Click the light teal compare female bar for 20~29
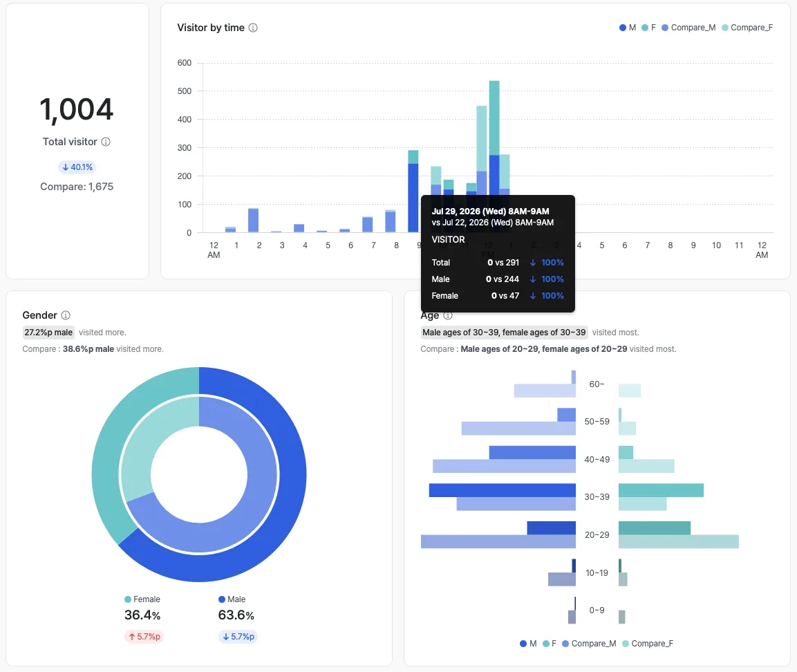The image size is (797, 672). [679, 542]
